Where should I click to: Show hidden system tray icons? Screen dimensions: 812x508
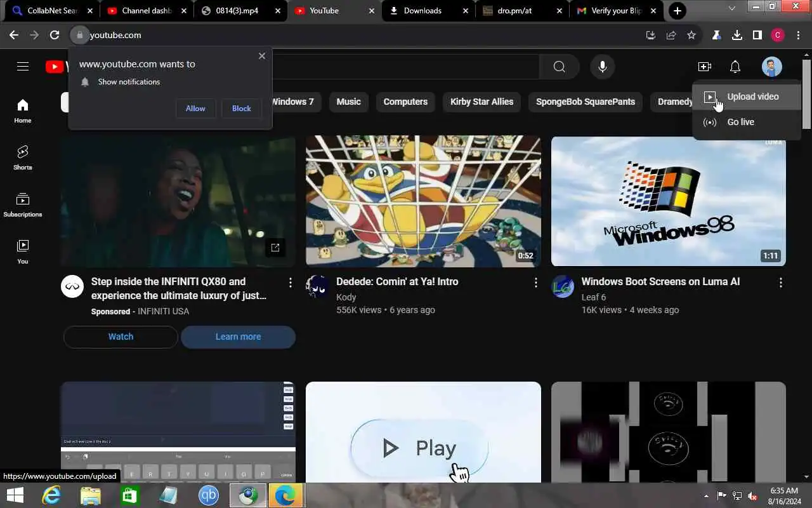(x=706, y=496)
